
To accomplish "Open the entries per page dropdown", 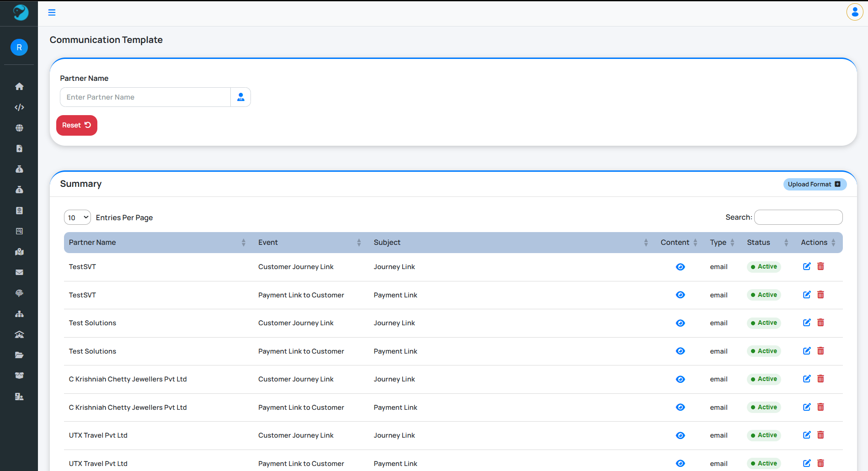I will pyautogui.click(x=77, y=217).
